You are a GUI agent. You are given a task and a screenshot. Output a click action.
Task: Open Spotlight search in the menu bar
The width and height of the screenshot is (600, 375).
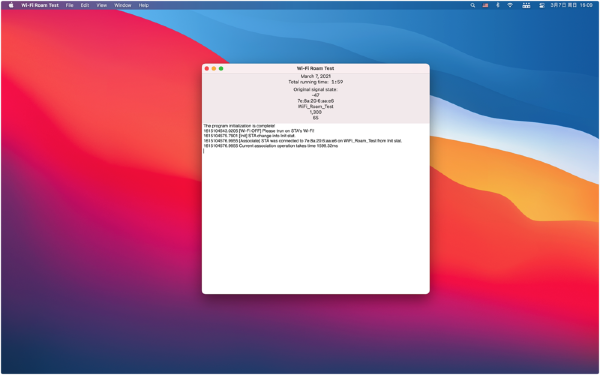(x=473, y=5)
